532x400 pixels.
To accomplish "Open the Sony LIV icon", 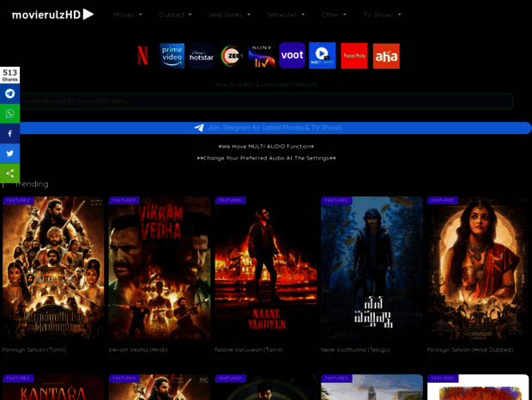I will pos(262,56).
